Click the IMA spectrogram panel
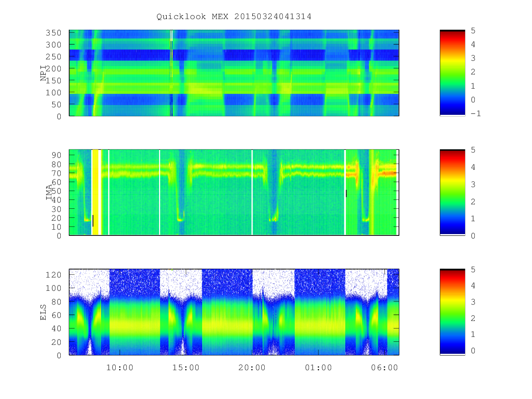 tap(234, 192)
